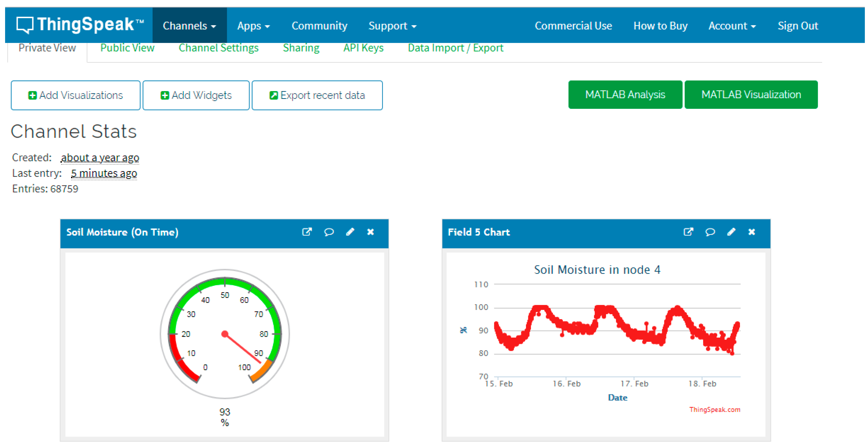The width and height of the screenshot is (868, 446).
Task: Expand the Channels dropdown menu
Action: (189, 26)
